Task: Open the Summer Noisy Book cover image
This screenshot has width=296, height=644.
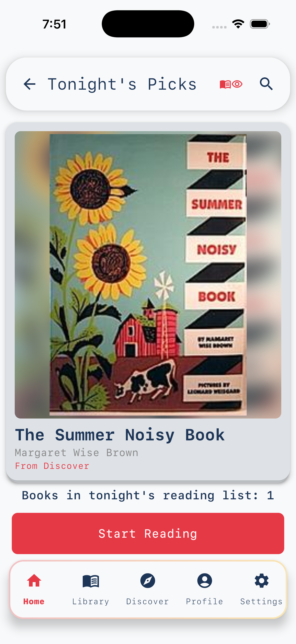Action: 148,275
